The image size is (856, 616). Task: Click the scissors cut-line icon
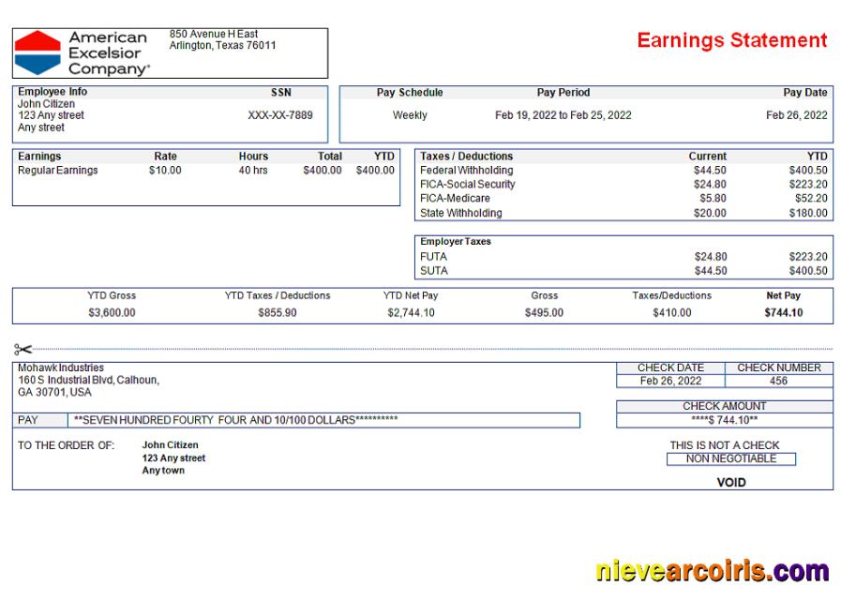pos(23,349)
